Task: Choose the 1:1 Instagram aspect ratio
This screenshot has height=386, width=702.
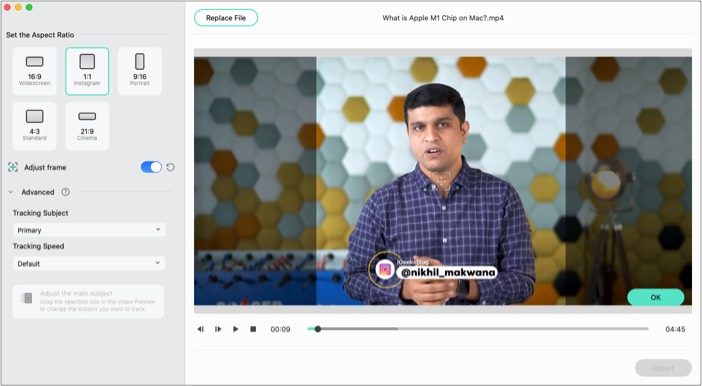Action: click(87, 71)
